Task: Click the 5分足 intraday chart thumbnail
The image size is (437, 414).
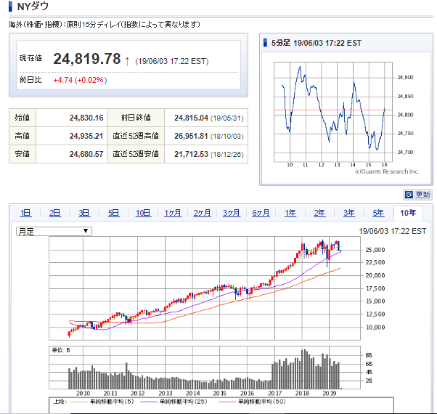Action: click(x=345, y=117)
